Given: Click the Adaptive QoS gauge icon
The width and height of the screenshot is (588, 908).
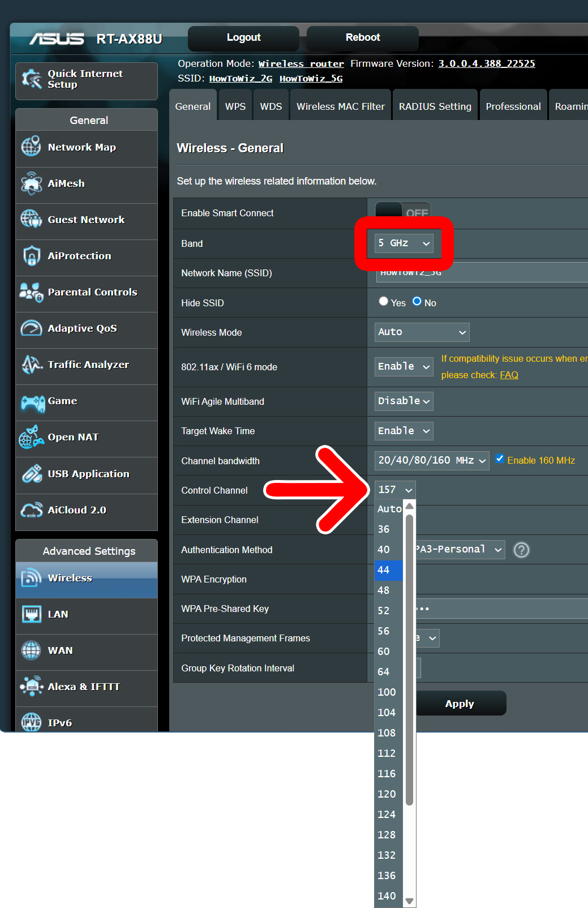Looking at the screenshot, I should [x=31, y=328].
